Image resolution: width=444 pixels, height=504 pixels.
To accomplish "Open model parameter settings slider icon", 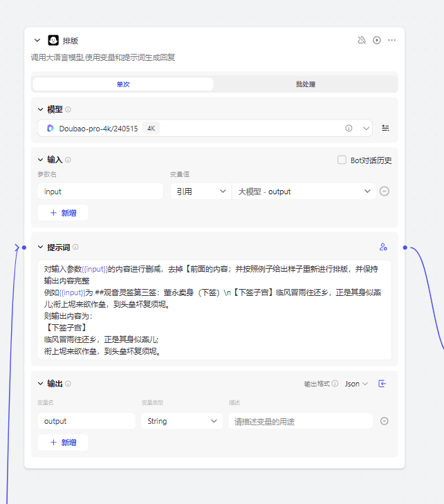I will tap(385, 129).
